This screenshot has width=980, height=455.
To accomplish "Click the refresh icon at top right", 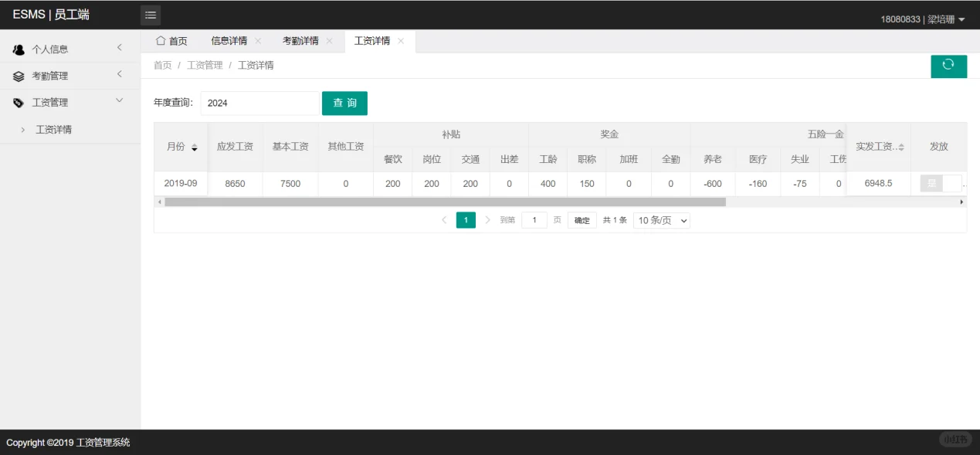I will (x=948, y=66).
